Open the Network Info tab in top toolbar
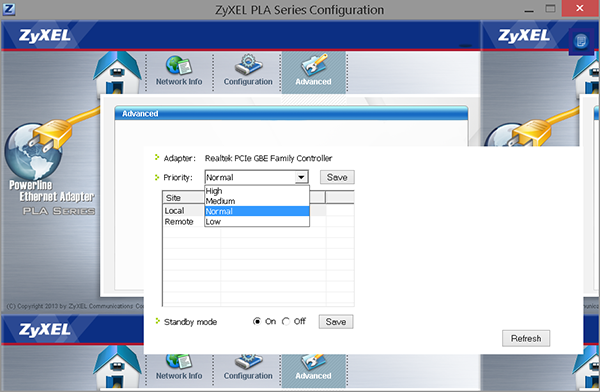Image resolution: width=600 pixels, height=392 pixels. click(179, 72)
